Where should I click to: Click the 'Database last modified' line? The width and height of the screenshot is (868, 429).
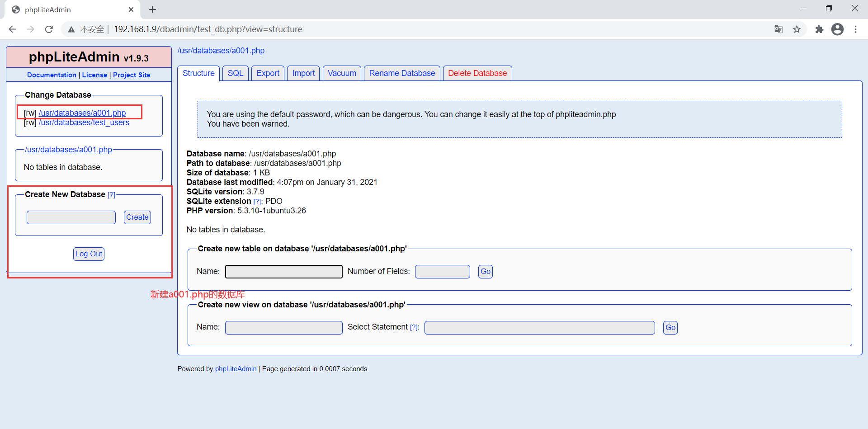[x=282, y=182]
